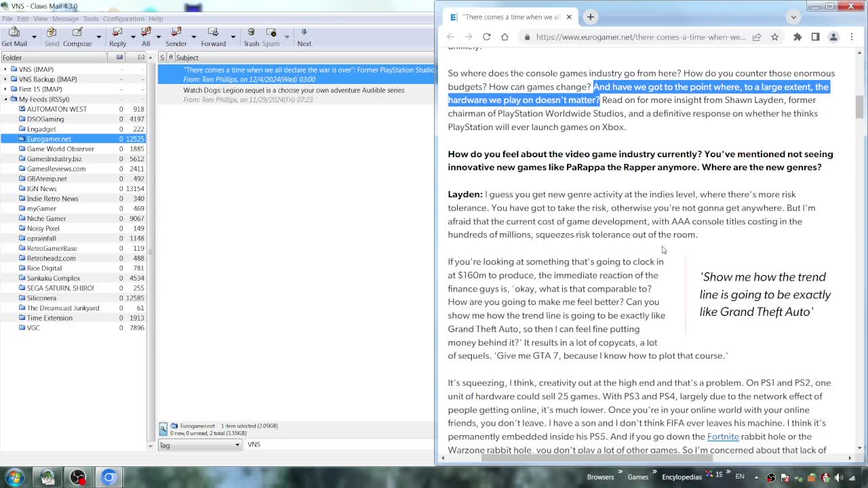Open the File menu in Claws Mail

[x=7, y=18]
